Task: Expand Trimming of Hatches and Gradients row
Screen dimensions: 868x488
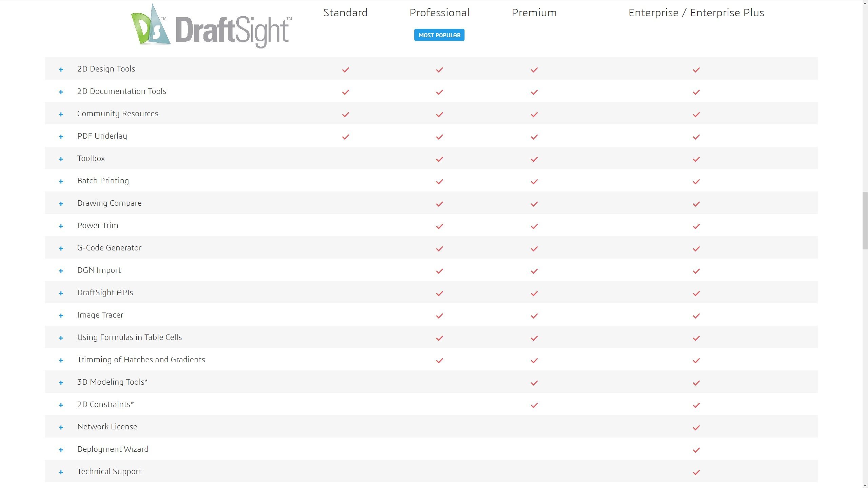Action: coord(61,361)
